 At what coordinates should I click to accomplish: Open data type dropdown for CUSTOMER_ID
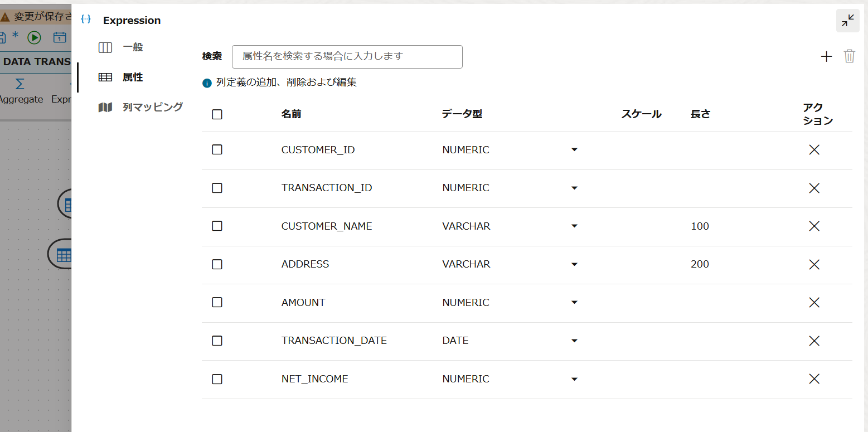pyautogui.click(x=574, y=150)
